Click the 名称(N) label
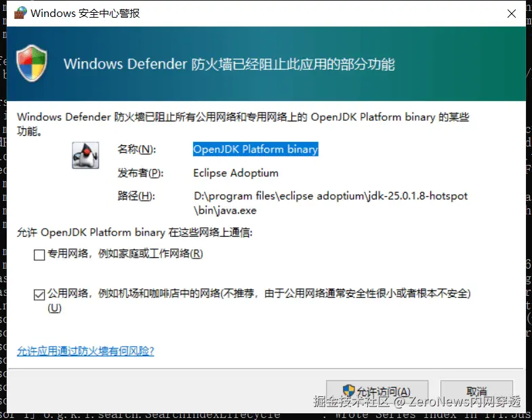 pyautogui.click(x=137, y=149)
